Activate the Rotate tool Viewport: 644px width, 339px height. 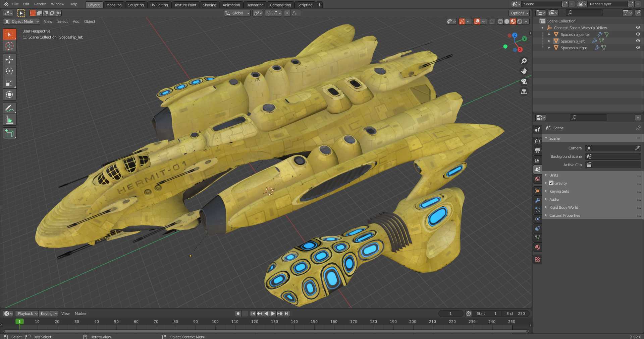point(9,71)
